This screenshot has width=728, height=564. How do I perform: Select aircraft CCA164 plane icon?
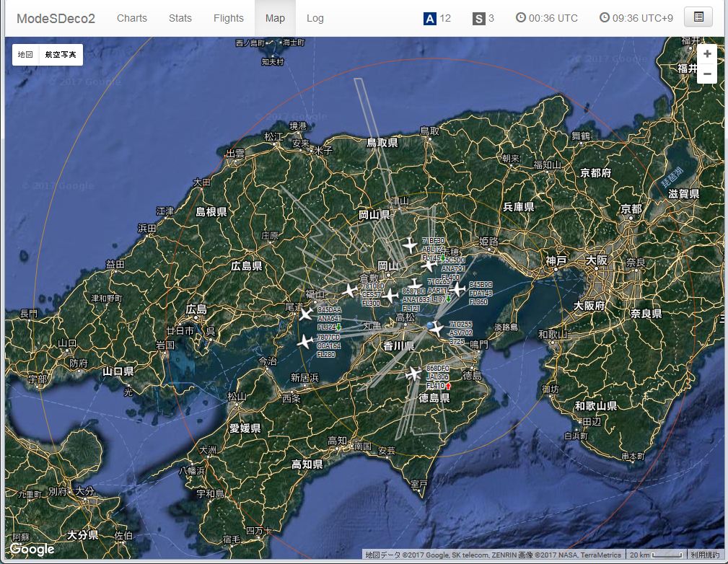304,342
